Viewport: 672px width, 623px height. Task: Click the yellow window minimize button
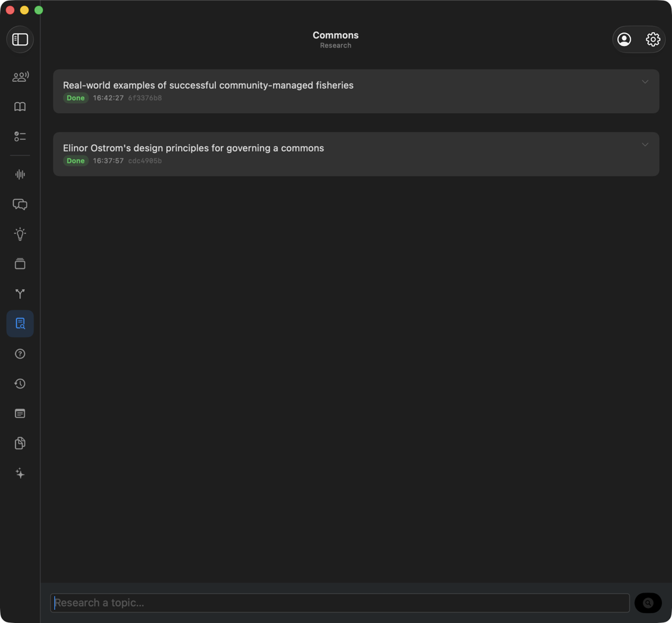[x=24, y=11]
